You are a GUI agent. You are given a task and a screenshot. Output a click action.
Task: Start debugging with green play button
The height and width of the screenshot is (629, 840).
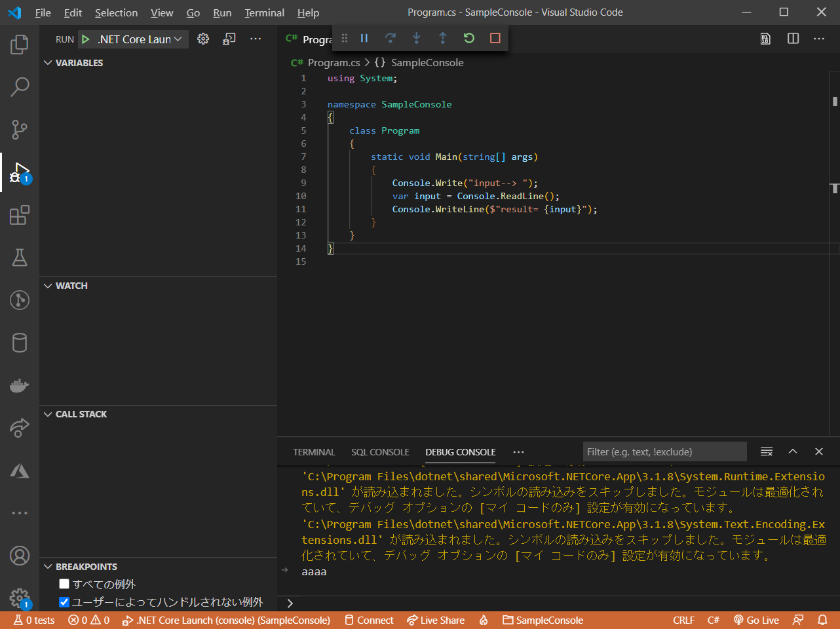tap(85, 39)
